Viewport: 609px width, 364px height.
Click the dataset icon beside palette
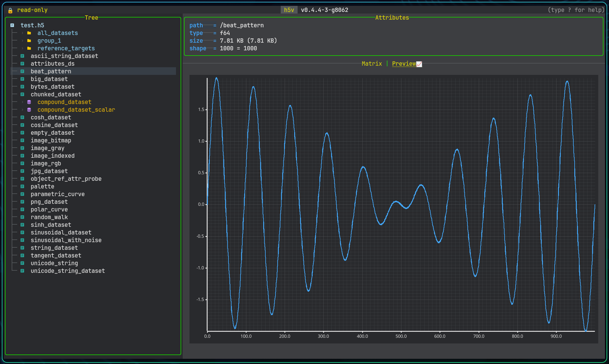coord(22,186)
